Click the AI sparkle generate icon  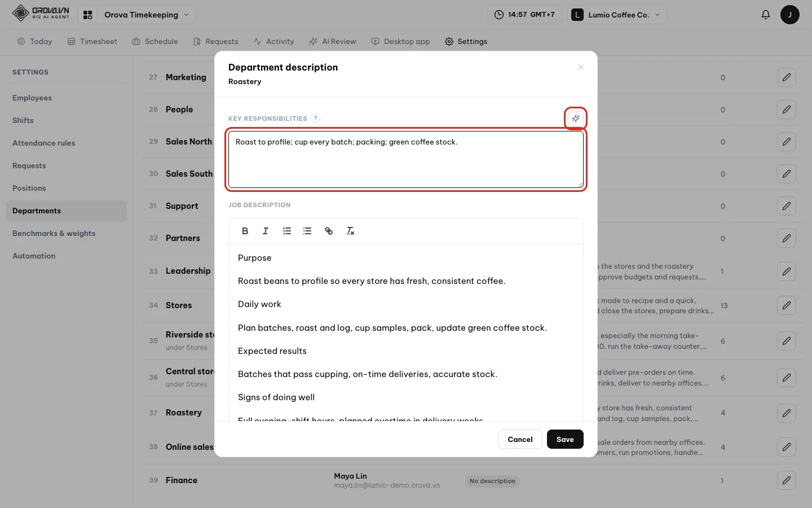(x=575, y=119)
